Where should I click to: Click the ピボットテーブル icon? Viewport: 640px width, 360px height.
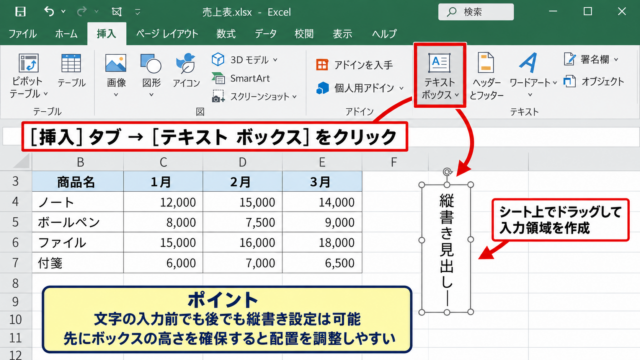click(x=28, y=63)
